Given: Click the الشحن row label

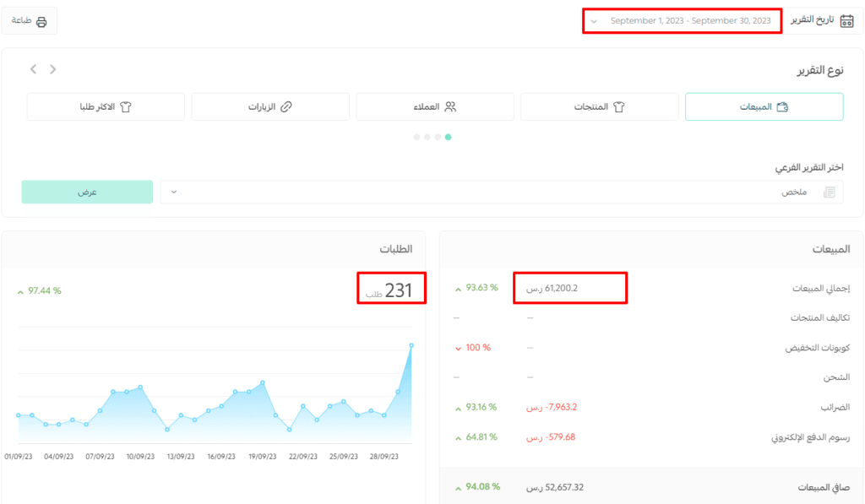Looking at the screenshot, I should 836,377.
